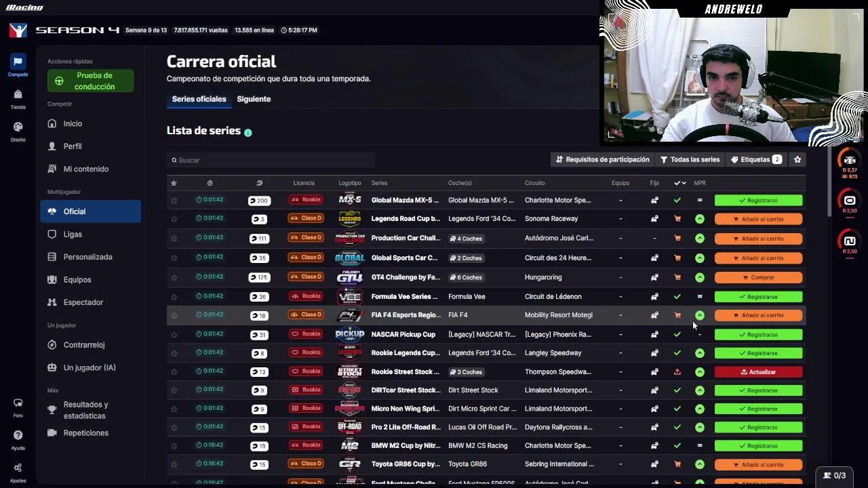Click Actualizar for Rookie Street Stock
868x488 pixels.
758,372
